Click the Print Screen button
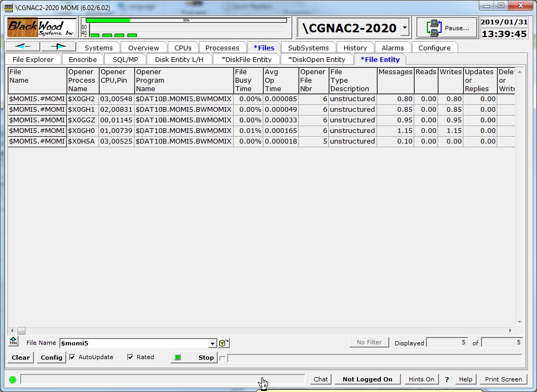Screen dimensions: 537x392 point(503,379)
